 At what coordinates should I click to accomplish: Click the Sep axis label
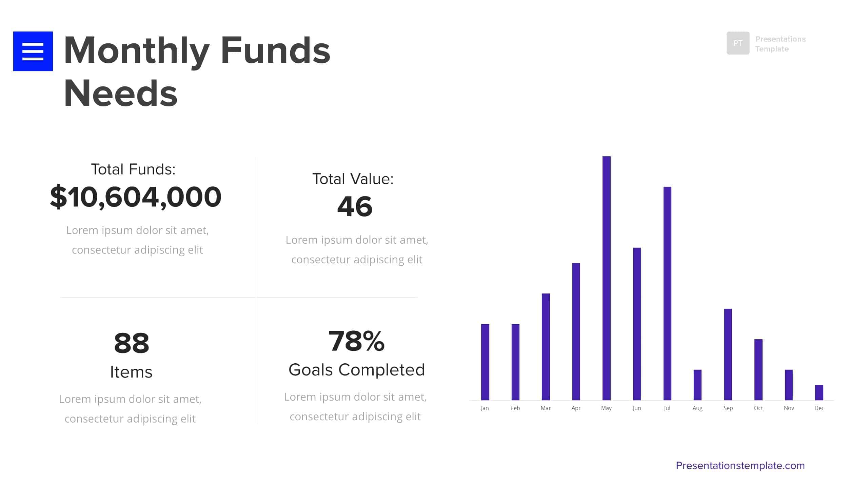728,408
